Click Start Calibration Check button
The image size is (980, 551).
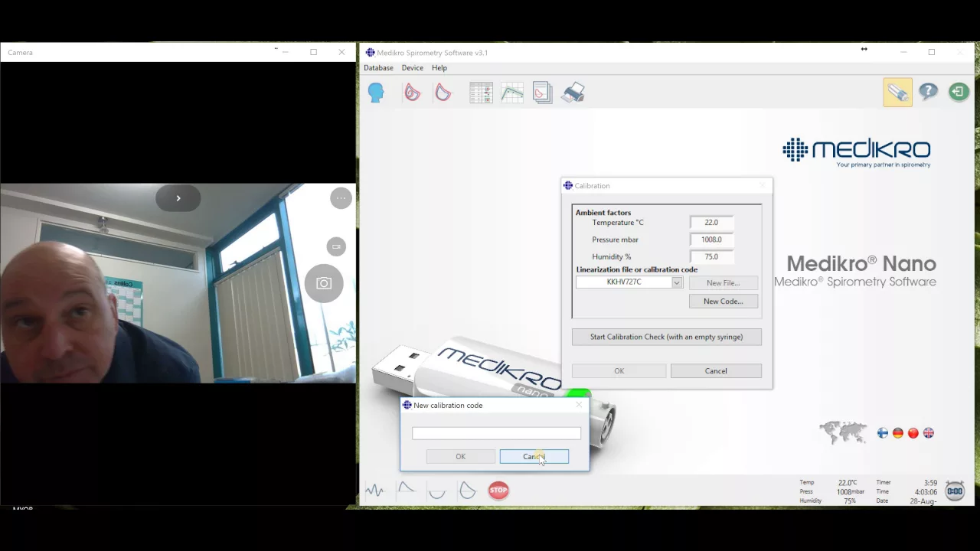point(666,337)
